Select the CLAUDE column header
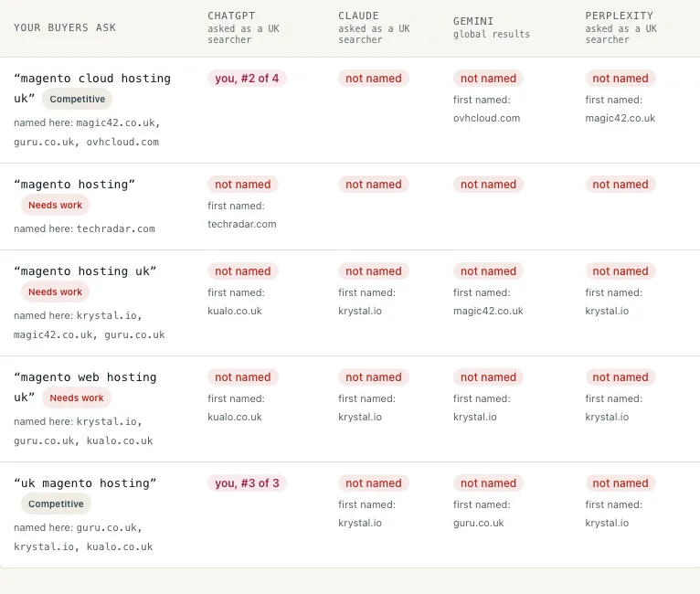 pos(358,16)
